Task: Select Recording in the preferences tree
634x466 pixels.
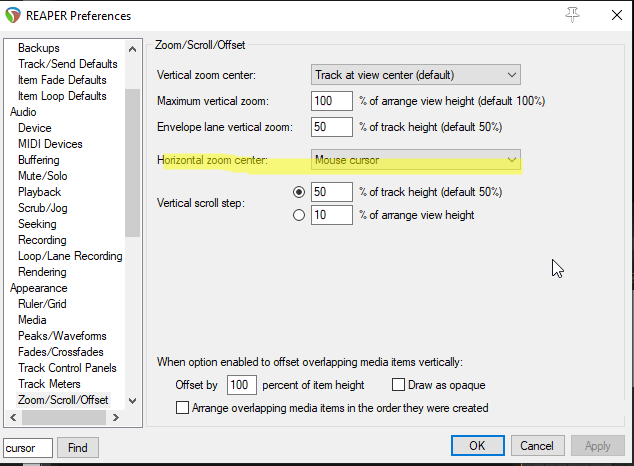Action: click(x=42, y=240)
